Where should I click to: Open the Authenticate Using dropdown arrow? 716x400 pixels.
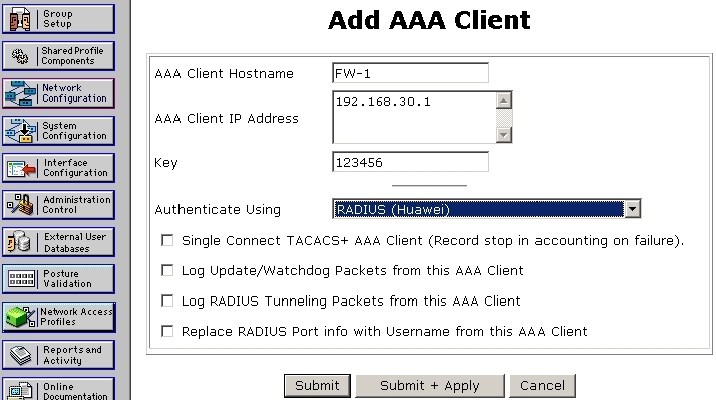click(632, 209)
